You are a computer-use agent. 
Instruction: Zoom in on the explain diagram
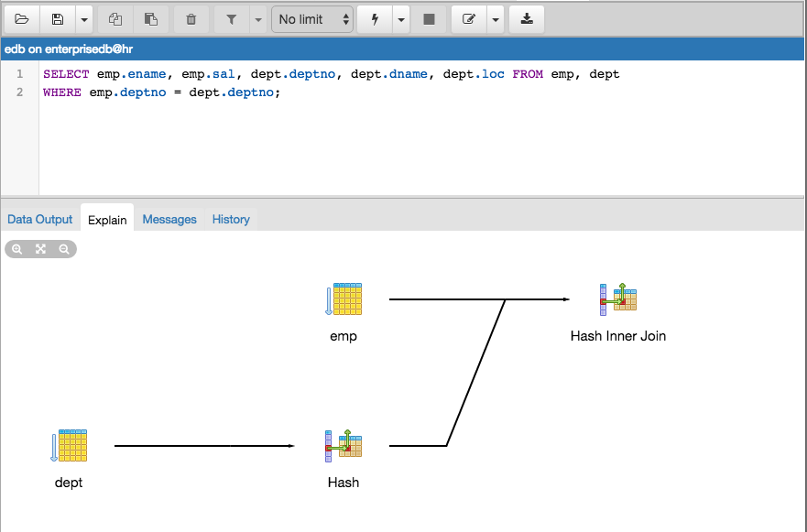(x=17, y=249)
